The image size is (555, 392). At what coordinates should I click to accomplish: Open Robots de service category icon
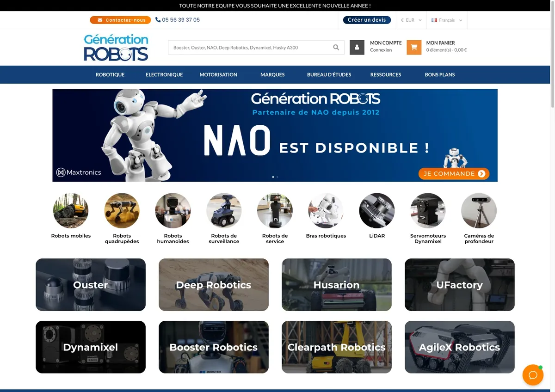coord(275,211)
